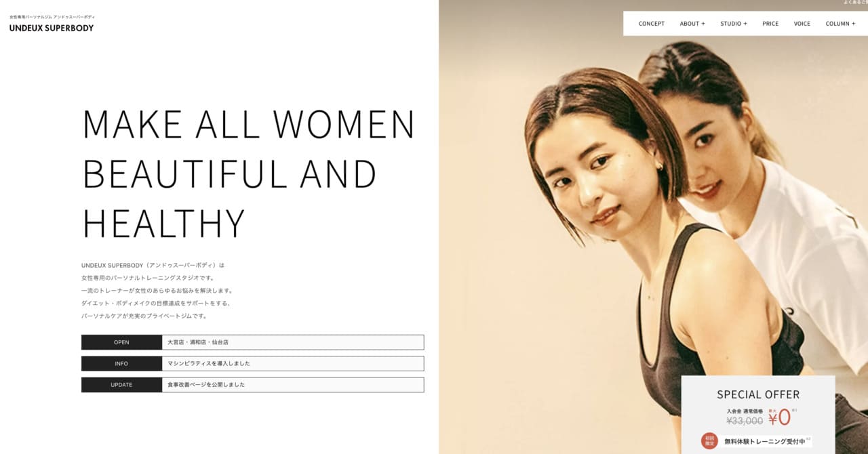
Task: Go to the VOICE page
Action: [x=802, y=24]
